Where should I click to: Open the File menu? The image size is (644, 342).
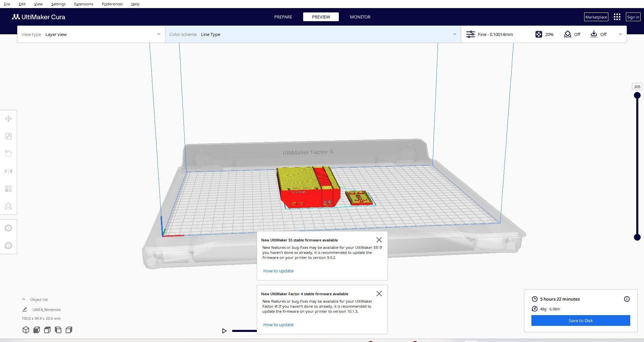7,4
